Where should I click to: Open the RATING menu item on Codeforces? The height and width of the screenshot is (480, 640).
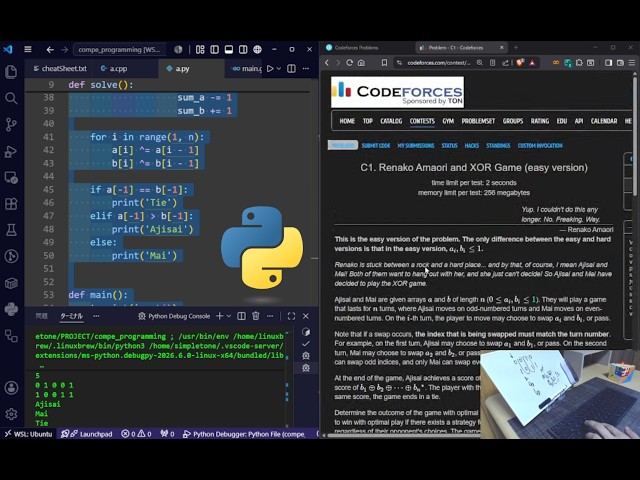click(540, 121)
